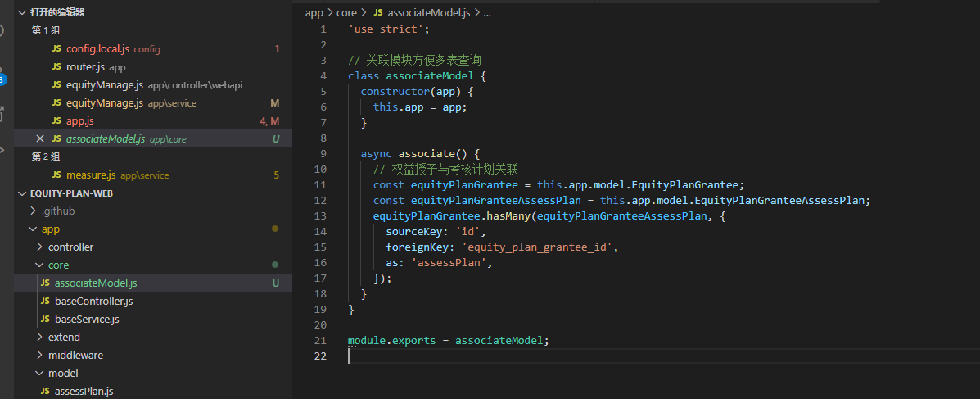Image resolution: width=980 pixels, height=399 pixels.
Task: Click EquityPlanGranteeAssessPlan at end of line 12
Action: coord(779,200)
